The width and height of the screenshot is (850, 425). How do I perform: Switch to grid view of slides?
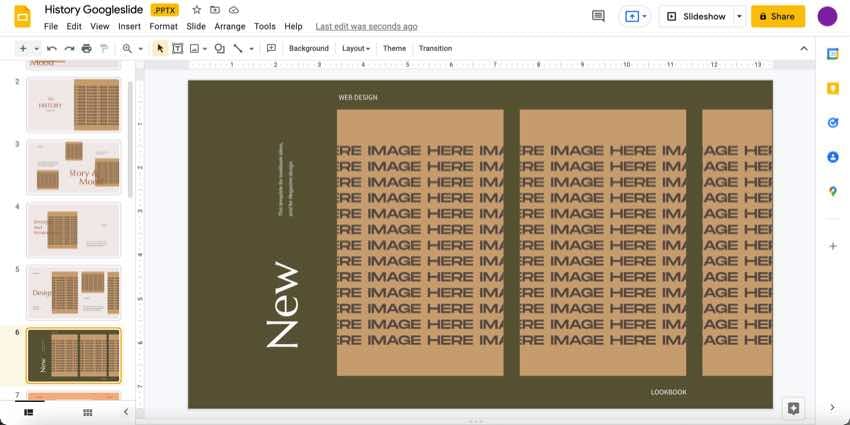point(87,412)
